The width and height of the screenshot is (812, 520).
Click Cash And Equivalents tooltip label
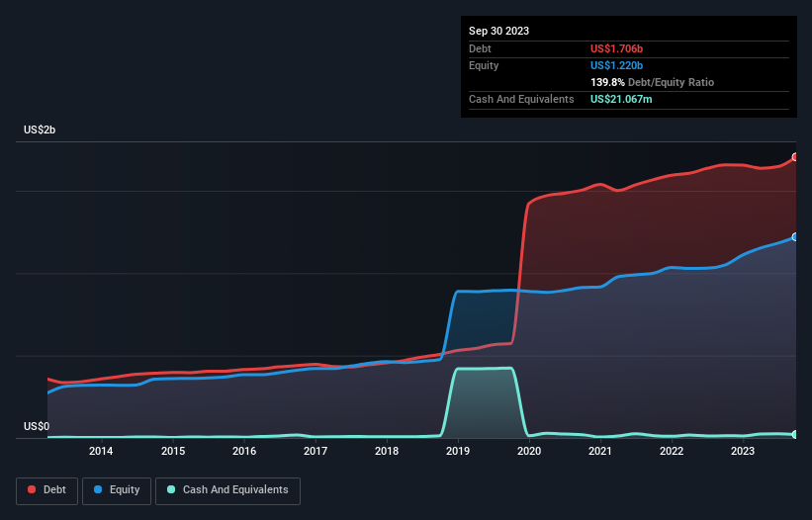coord(521,99)
